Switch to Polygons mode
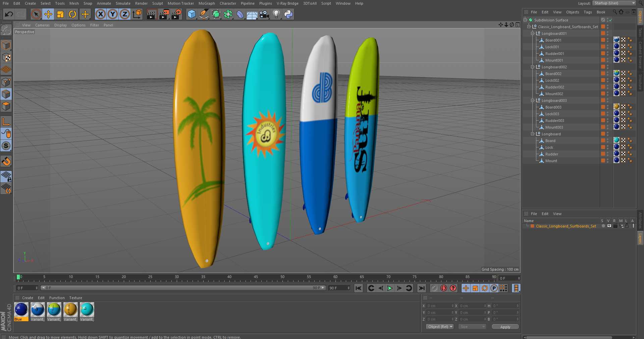Screen dimensions: 644x339 coord(6,106)
